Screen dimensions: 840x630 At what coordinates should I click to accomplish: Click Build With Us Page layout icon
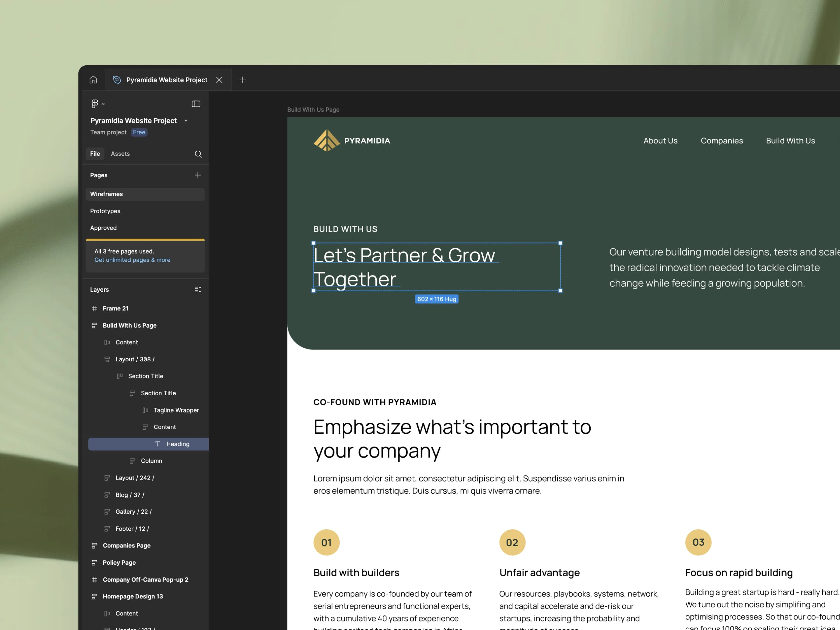[x=94, y=325]
